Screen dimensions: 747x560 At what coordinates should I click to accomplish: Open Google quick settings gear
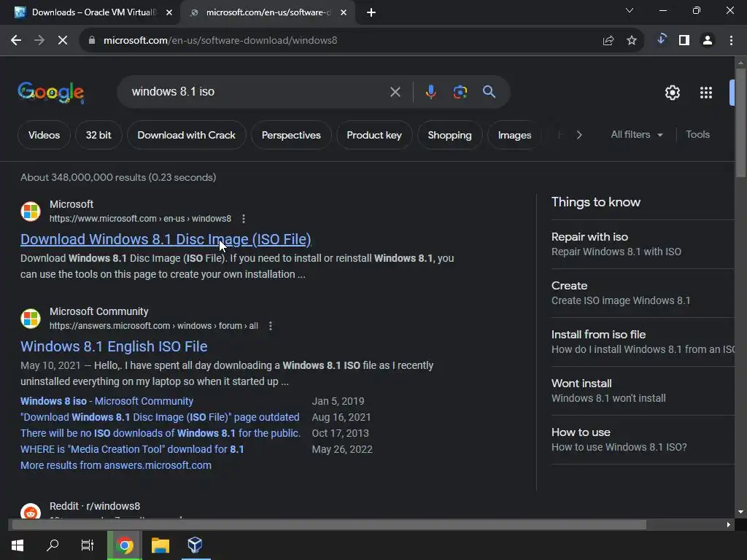[x=672, y=93]
